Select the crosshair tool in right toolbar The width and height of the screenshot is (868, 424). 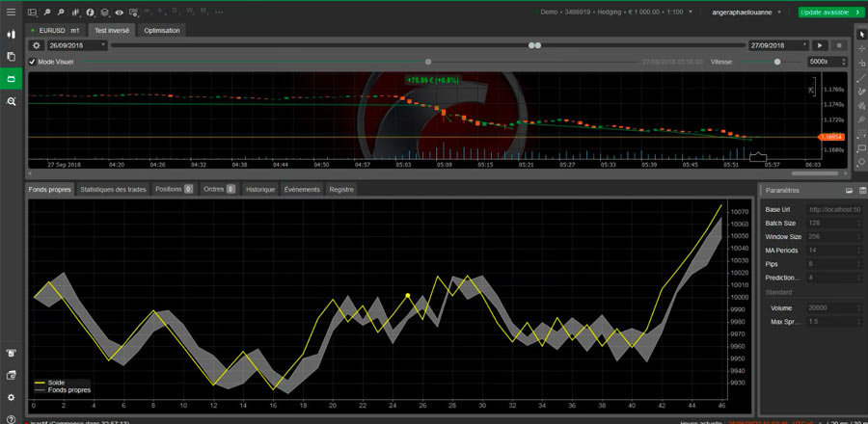click(x=860, y=47)
